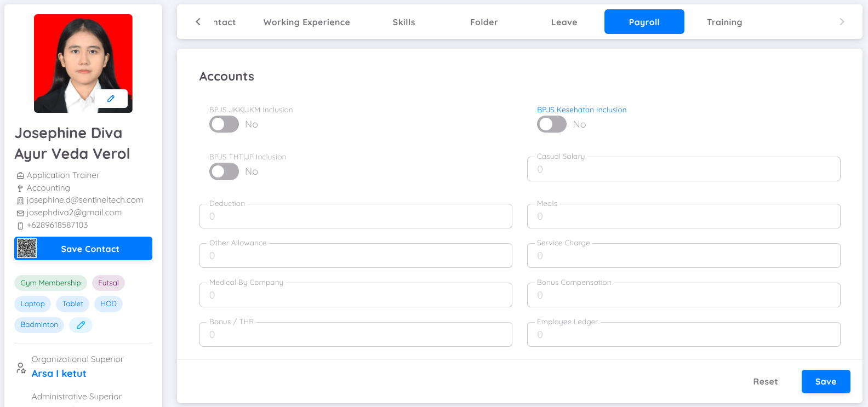Enable BPJS Kesehatan Inclusion toggle
The height and width of the screenshot is (407, 868).
551,124
